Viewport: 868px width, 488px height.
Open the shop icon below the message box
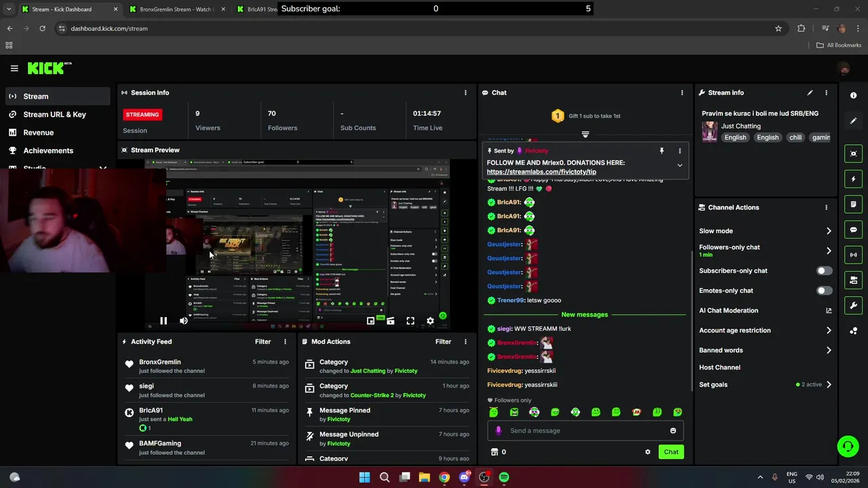pyautogui.click(x=494, y=452)
